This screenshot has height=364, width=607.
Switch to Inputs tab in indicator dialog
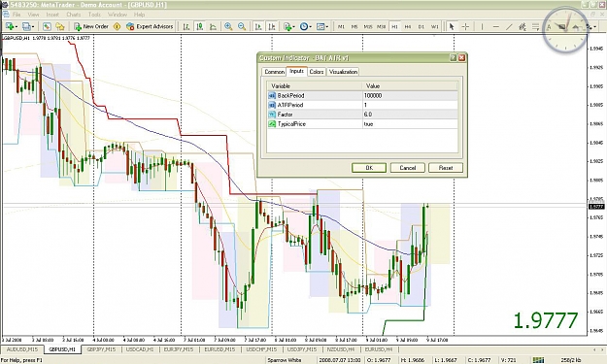pyautogui.click(x=296, y=71)
